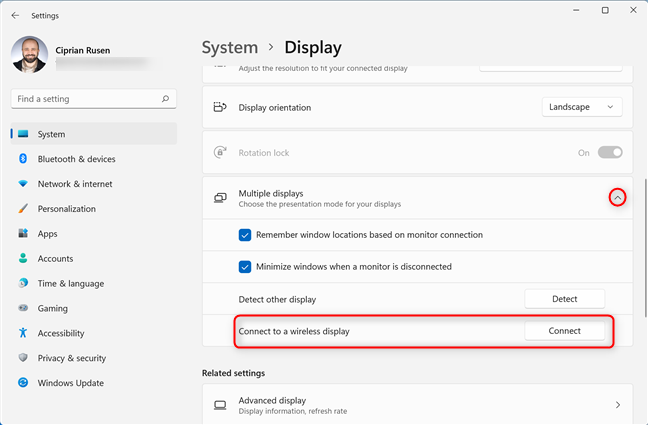Open Bluetooth & devices icon
648x425 pixels.
[23, 159]
